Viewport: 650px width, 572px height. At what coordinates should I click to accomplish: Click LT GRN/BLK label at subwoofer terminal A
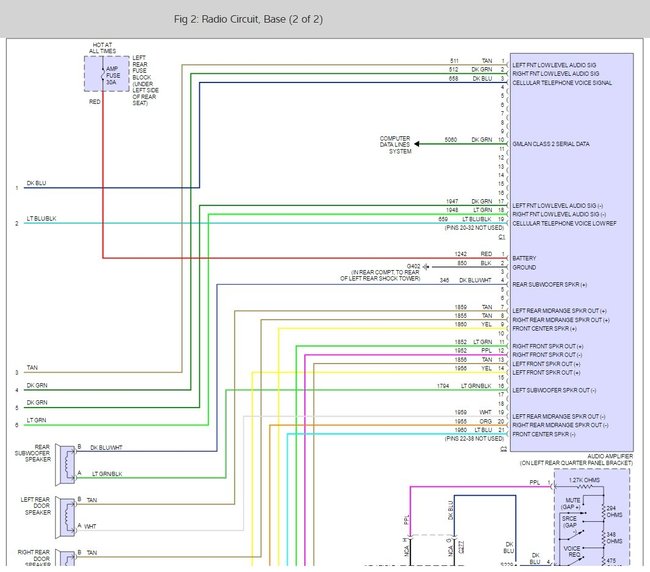click(x=107, y=474)
